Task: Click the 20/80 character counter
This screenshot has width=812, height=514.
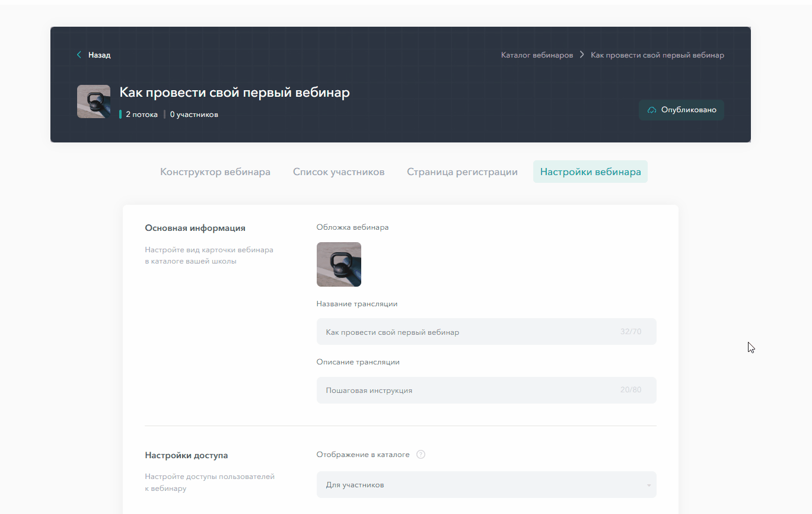Action: click(x=631, y=391)
